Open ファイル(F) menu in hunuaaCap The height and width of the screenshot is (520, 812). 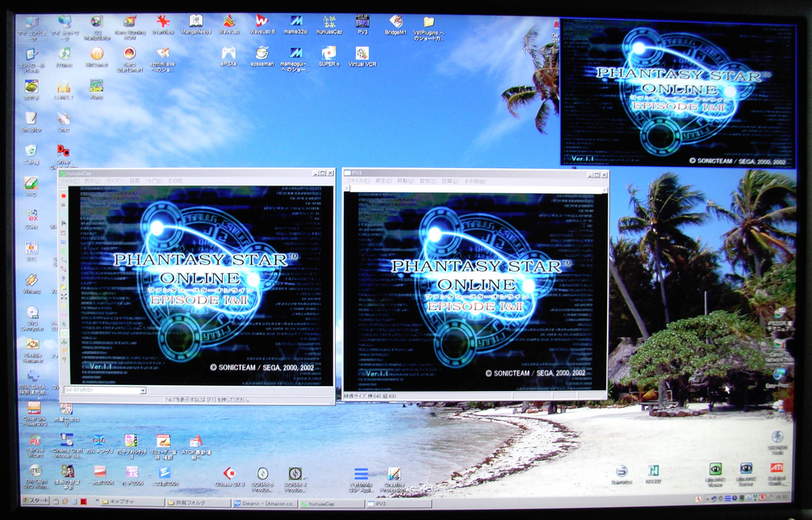click(x=70, y=181)
